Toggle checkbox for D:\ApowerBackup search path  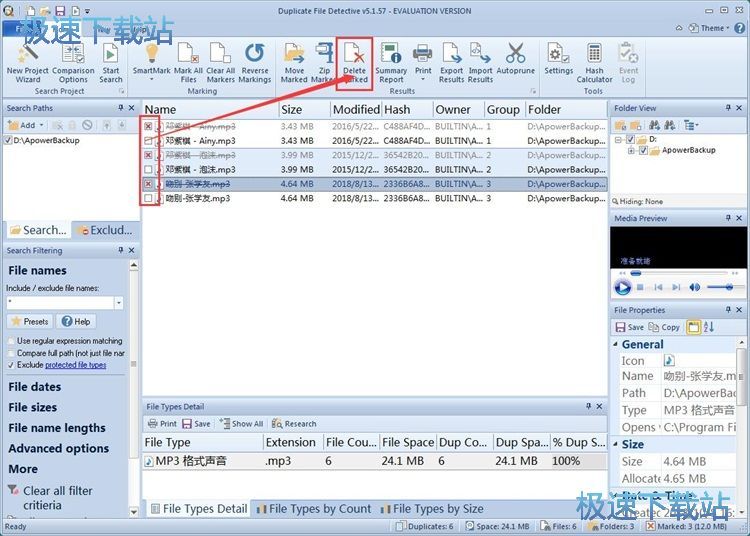(x=8, y=140)
